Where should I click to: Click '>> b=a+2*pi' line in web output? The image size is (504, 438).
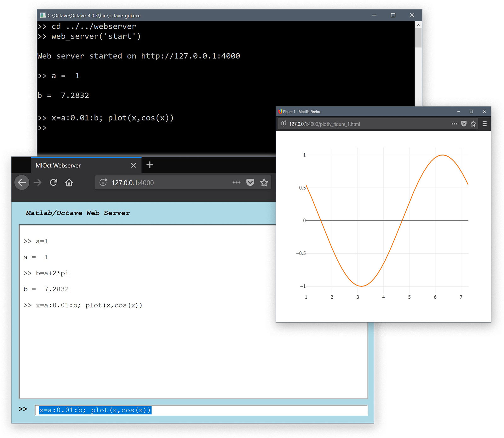(46, 273)
